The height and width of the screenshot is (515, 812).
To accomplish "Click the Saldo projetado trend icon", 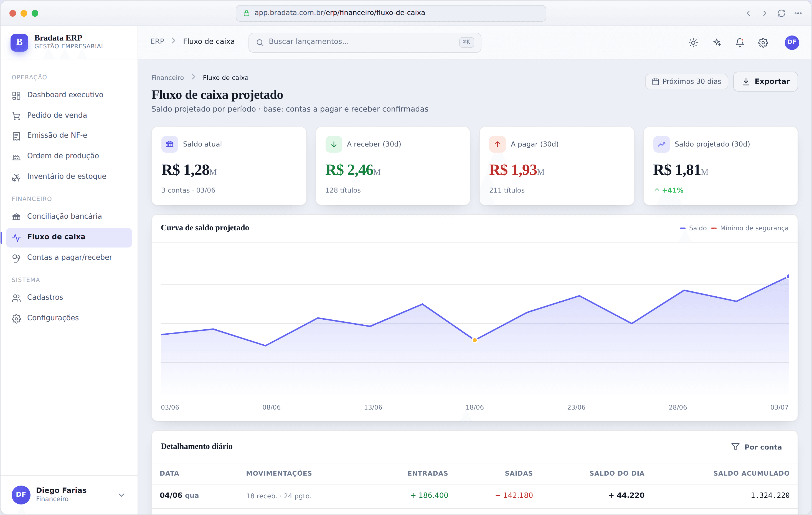I will pos(661,144).
